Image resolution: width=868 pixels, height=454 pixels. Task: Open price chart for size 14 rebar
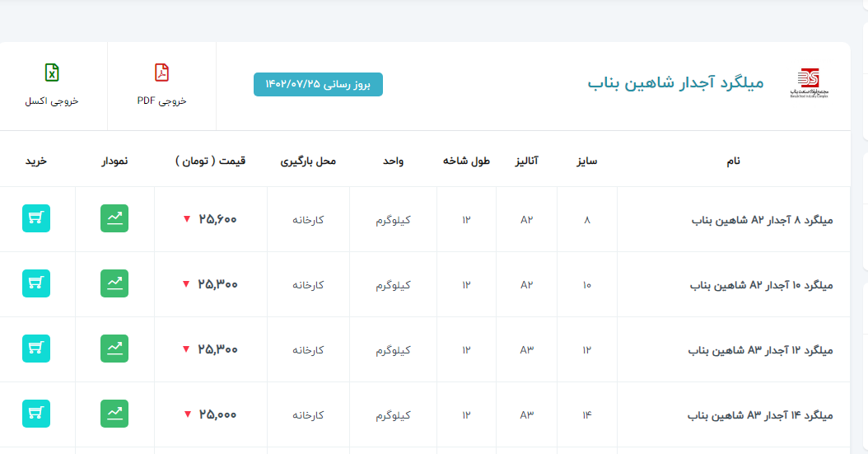(114, 414)
